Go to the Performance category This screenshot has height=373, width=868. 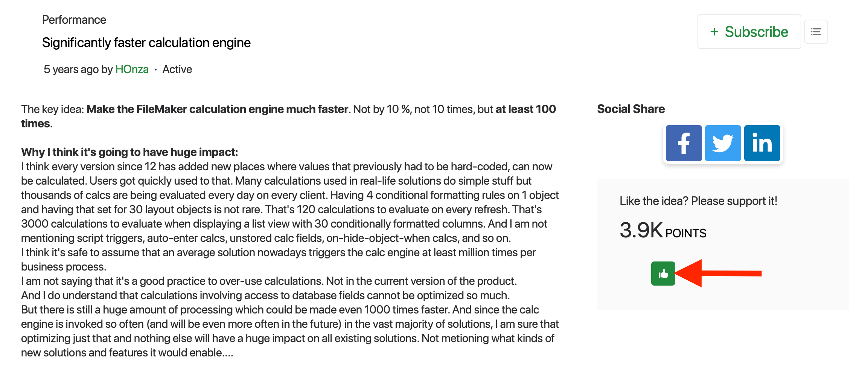[74, 20]
